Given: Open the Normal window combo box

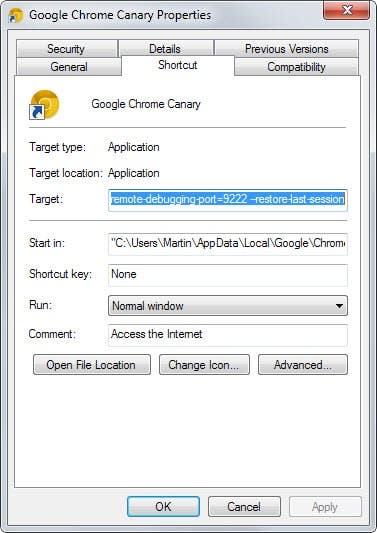Looking at the screenshot, I should click(x=228, y=306).
